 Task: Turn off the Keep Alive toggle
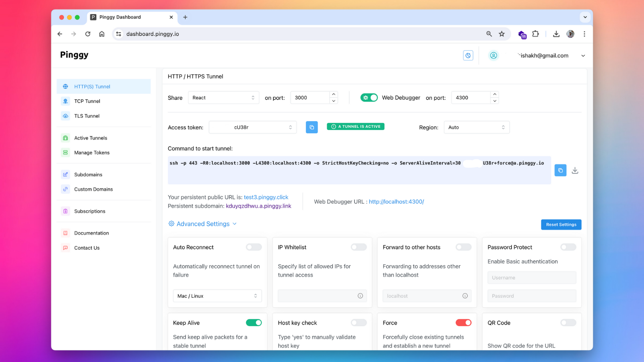coord(254,323)
